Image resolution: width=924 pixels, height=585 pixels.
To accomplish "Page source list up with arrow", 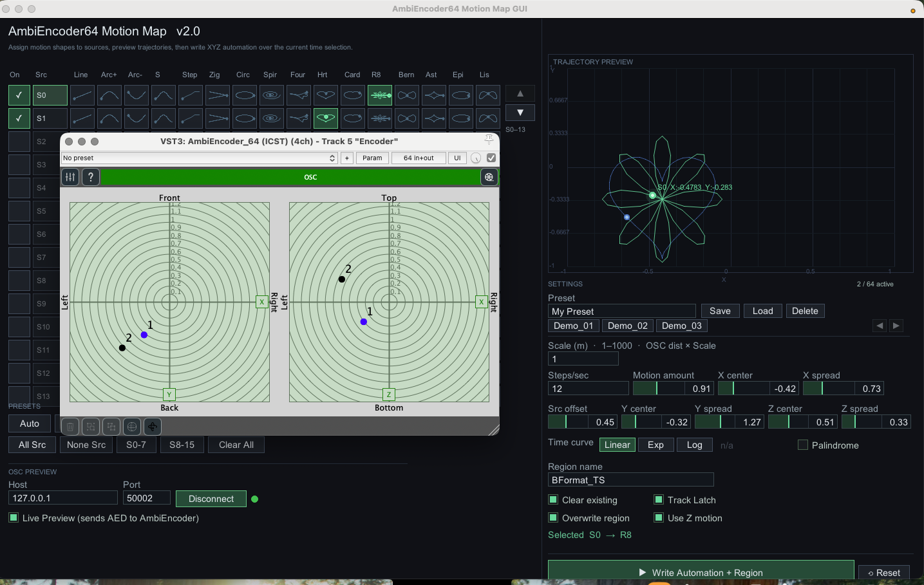I will click(x=520, y=93).
